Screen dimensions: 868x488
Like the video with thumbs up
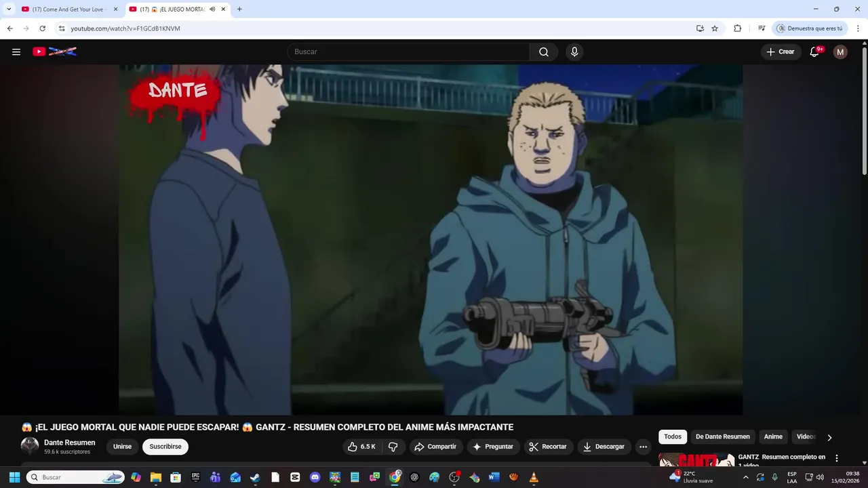[361, 447]
